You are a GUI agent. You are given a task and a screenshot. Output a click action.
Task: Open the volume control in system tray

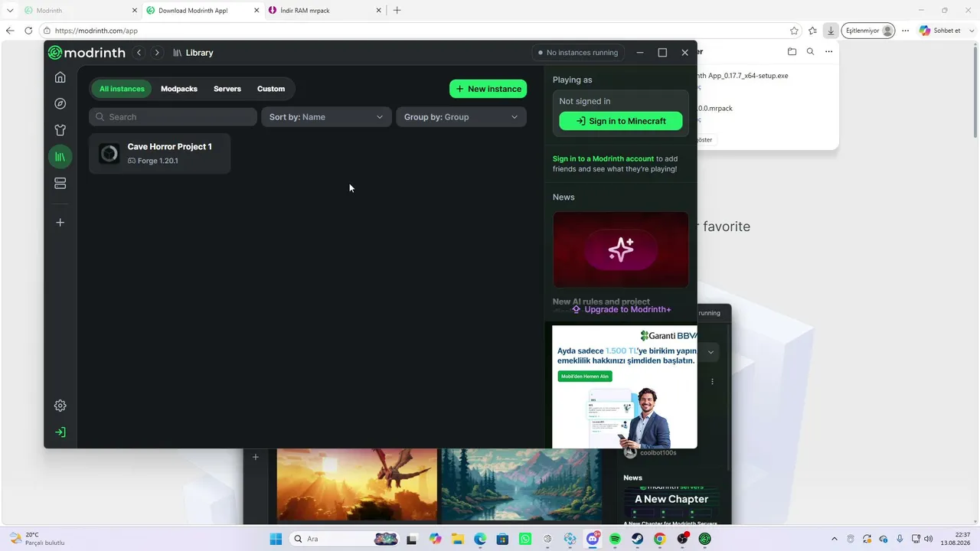point(928,539)
